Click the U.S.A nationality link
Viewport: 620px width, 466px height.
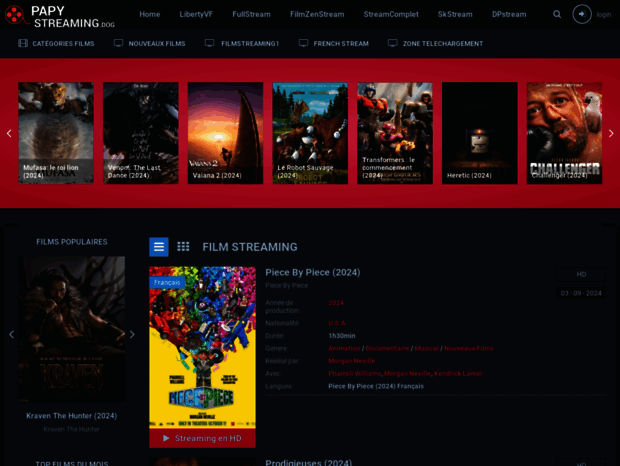(337, 323)
